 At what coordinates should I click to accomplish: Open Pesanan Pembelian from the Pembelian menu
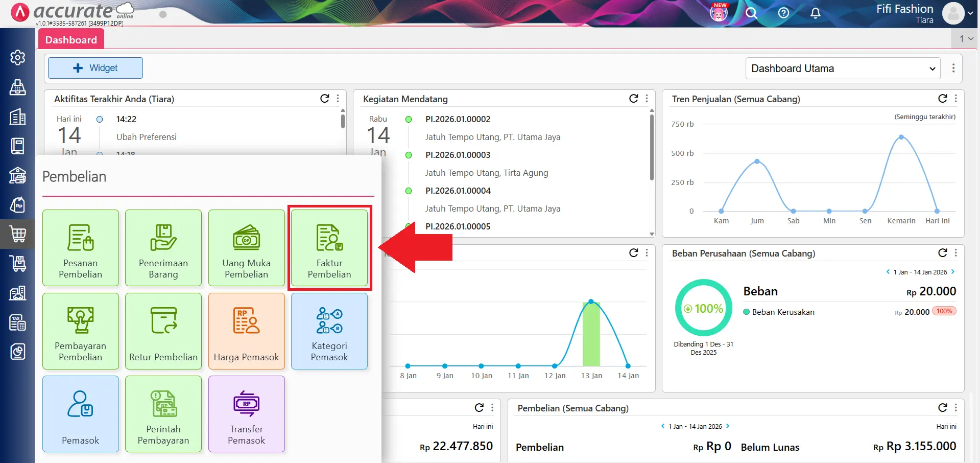coord(81,248)
